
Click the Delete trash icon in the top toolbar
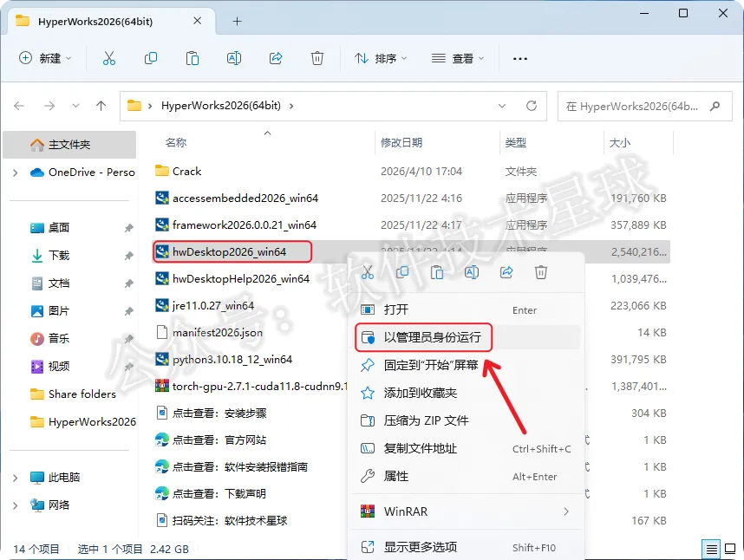click(x=317, y=58)
